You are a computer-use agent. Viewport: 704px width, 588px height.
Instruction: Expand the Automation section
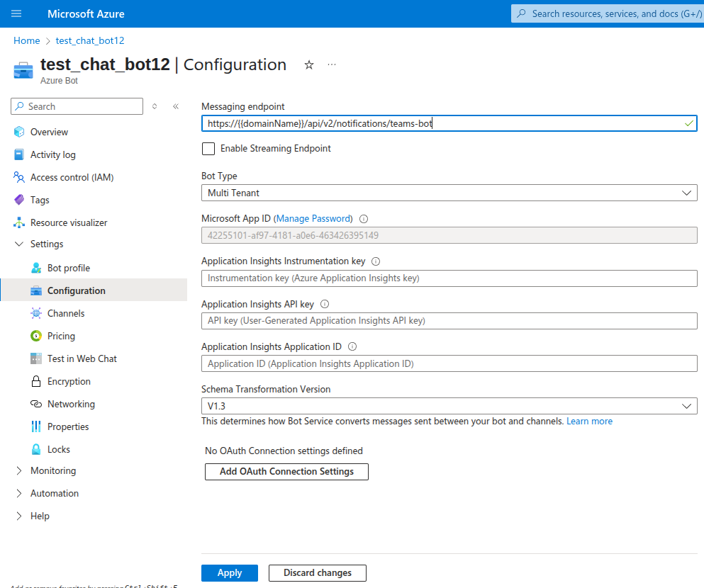(19, 493)
